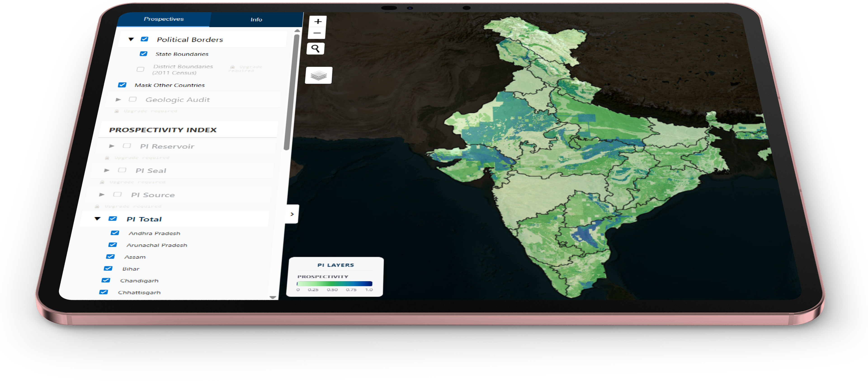Expand the PI Reservoir group triangle

(112, 146)
